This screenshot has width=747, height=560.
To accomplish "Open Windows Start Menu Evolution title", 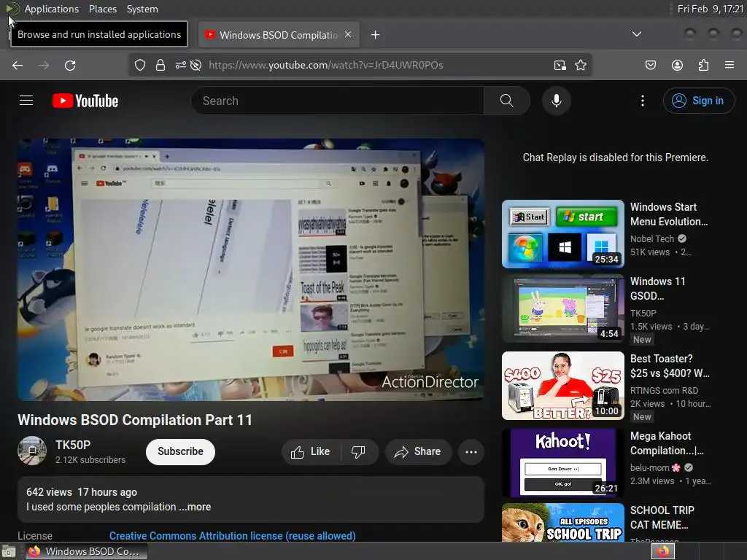I will pos(669,214).
